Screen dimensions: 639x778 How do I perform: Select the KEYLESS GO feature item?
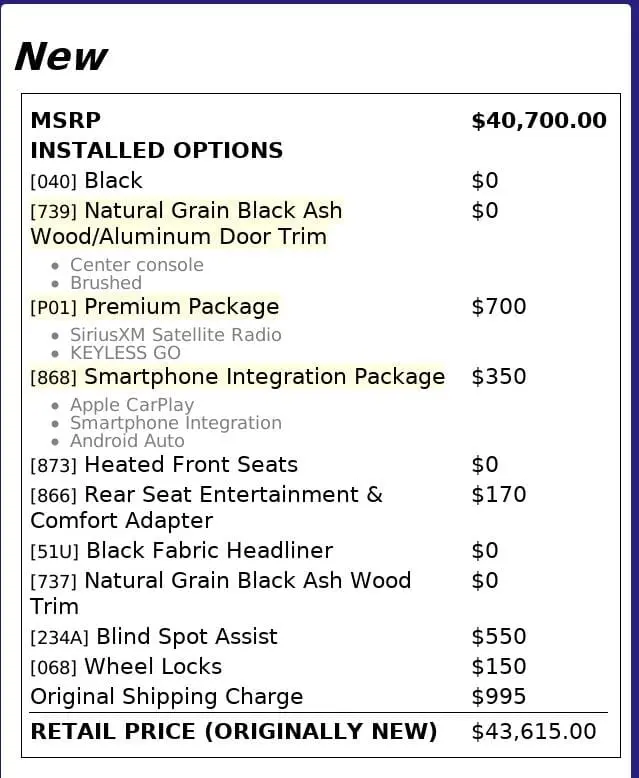point(125,353)
